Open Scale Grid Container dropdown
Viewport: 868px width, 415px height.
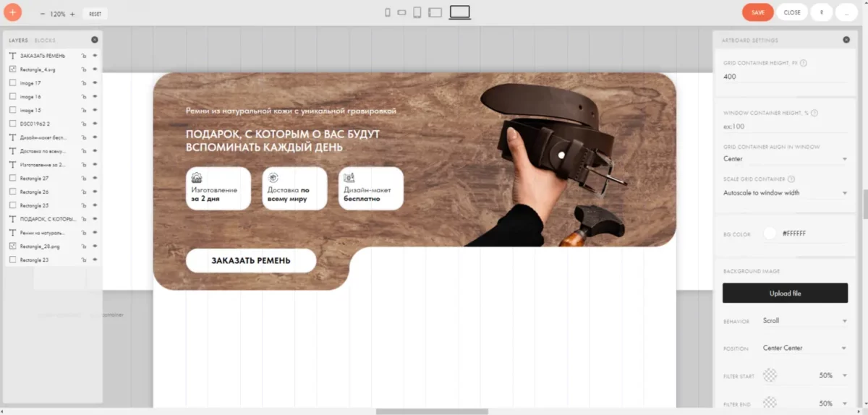coord(785,193)
